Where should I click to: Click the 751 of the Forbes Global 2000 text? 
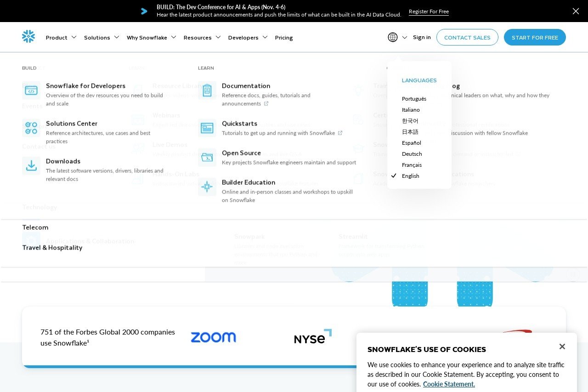coord(107,337)
